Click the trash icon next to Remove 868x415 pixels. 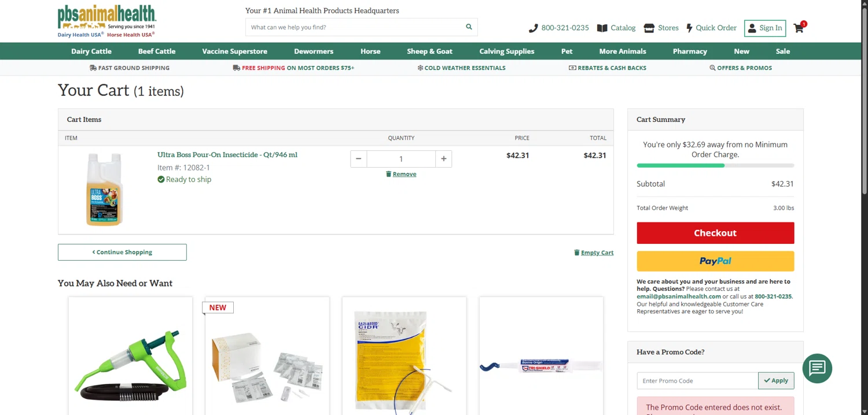(389, 174)
